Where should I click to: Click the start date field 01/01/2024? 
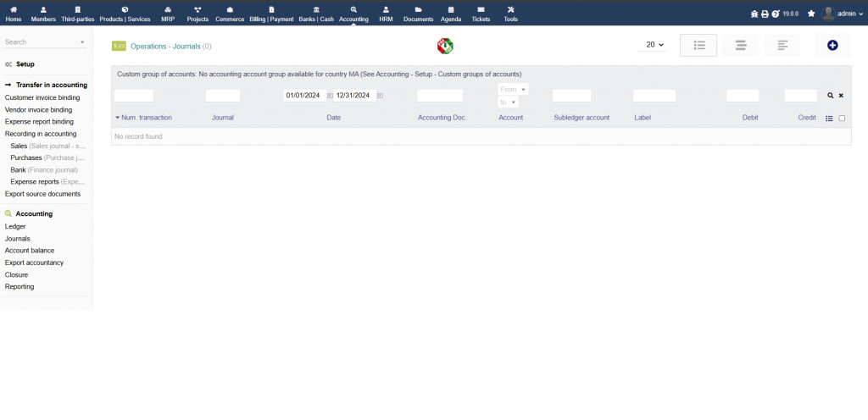tap(304, 96)
